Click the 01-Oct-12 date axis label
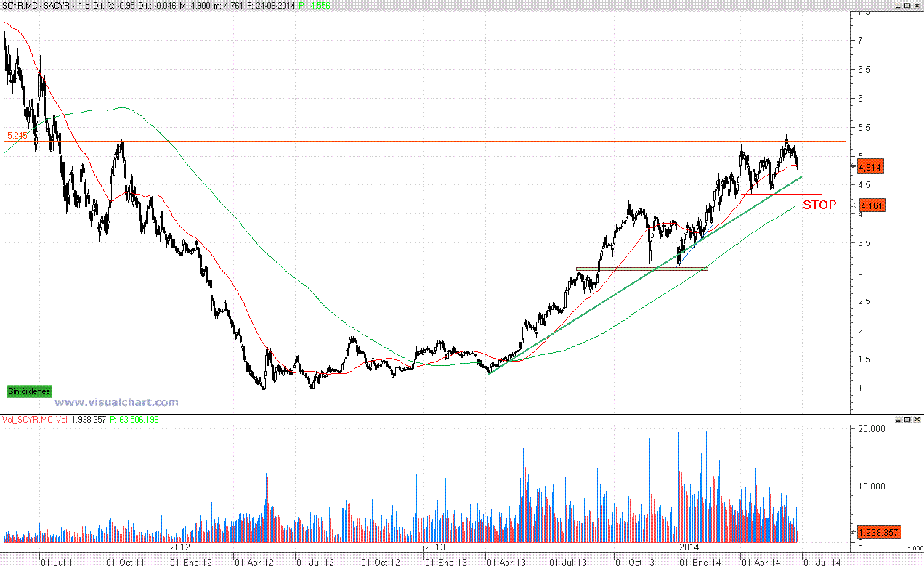 coord(380,562)
